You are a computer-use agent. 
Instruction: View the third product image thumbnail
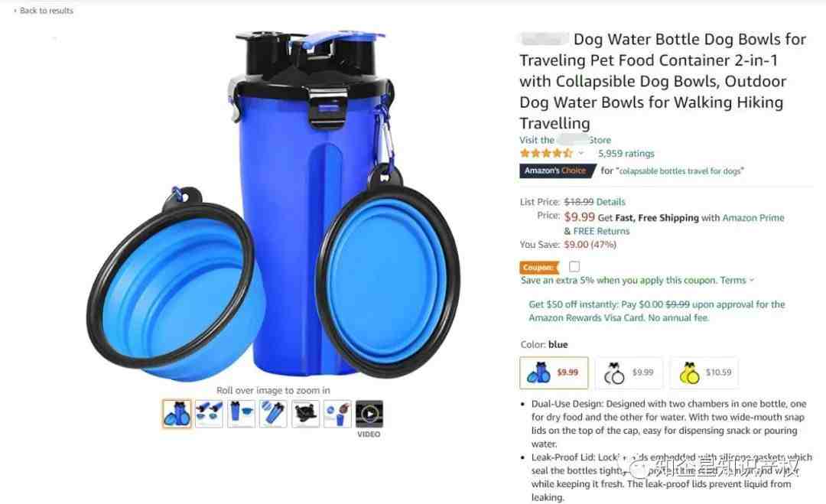tap(241, 414)
